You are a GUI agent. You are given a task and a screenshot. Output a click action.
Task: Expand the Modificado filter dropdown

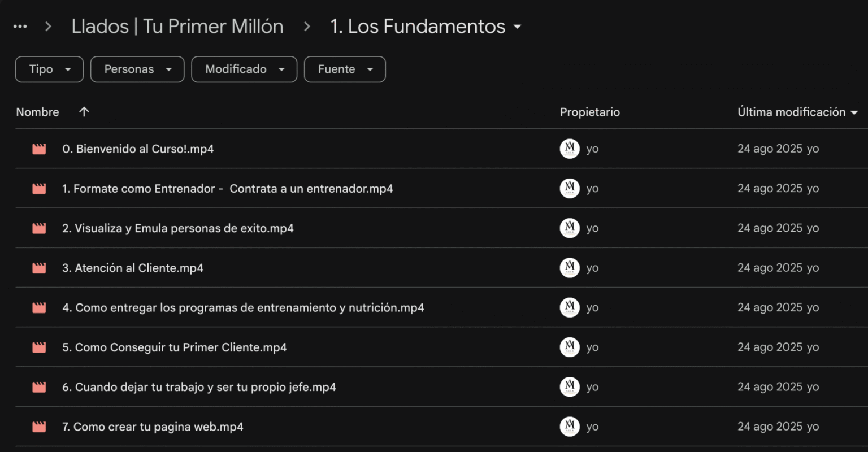click(x=244, y=69)
